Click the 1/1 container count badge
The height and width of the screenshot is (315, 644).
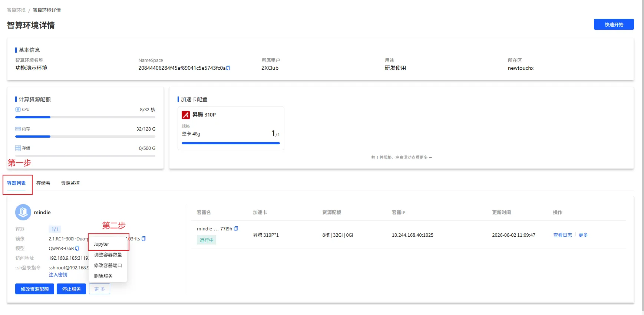coord(55,229)
